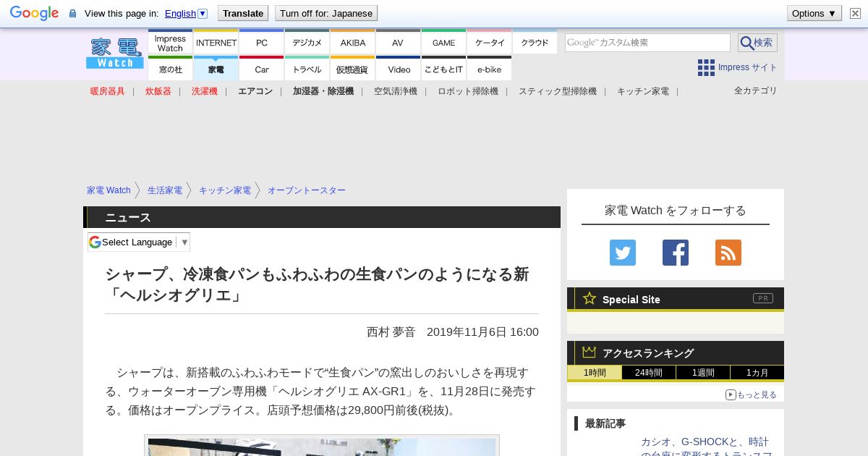The image size is (868, 456).
Task: Open the e-bike tab
Action: pyautogui.click(x=489, y=69)
